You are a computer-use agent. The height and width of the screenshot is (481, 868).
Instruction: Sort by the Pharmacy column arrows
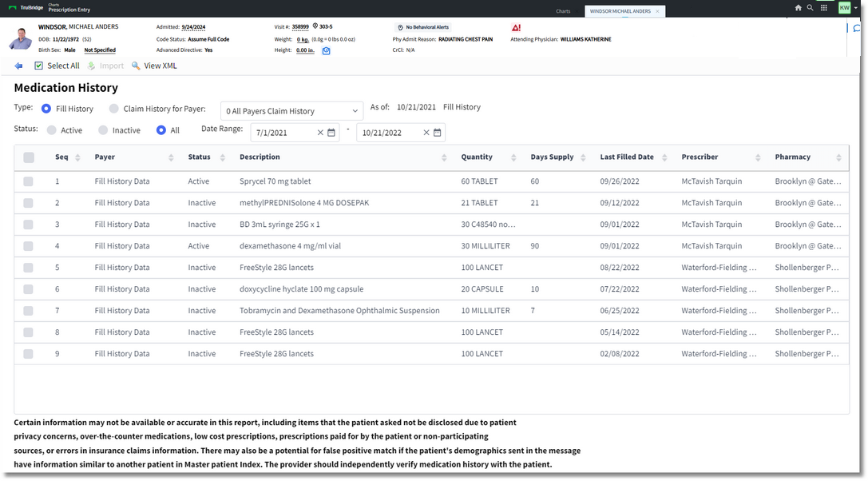coord(838,157)
